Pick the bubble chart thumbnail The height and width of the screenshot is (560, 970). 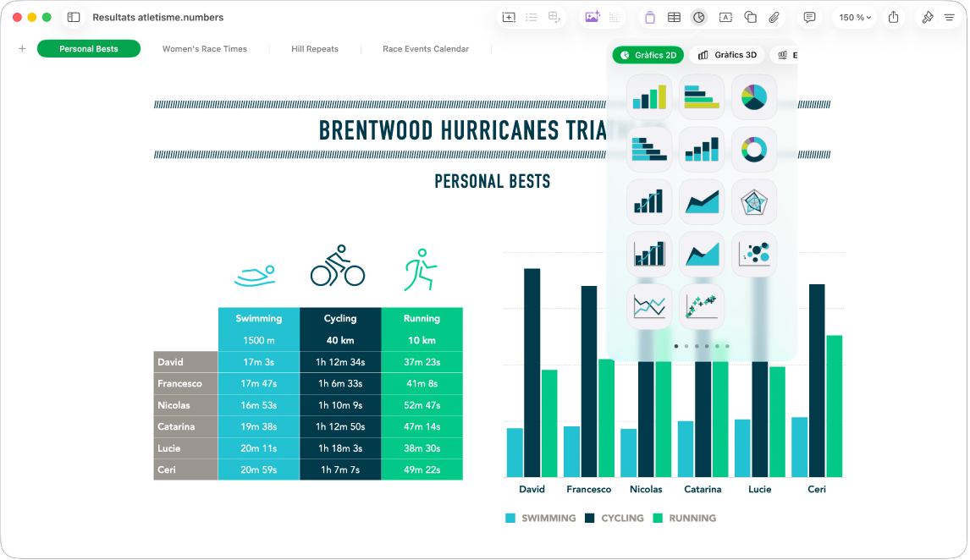(x=754, y=254)
